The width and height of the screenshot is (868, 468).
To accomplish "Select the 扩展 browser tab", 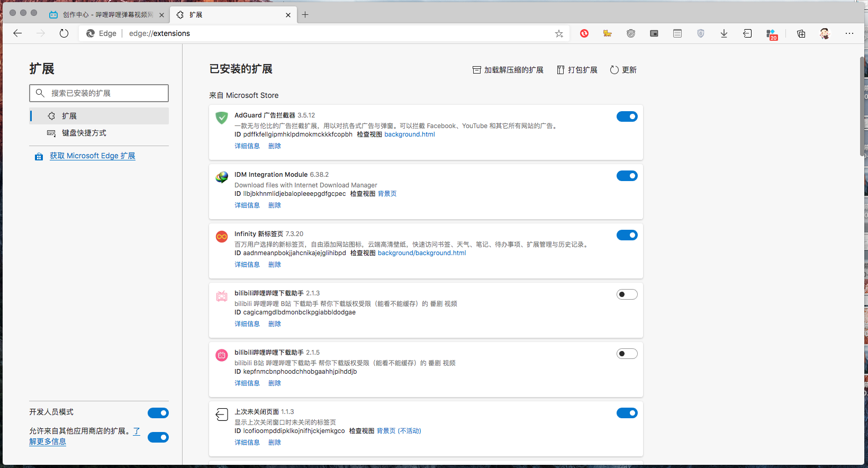I will [233, 15].
